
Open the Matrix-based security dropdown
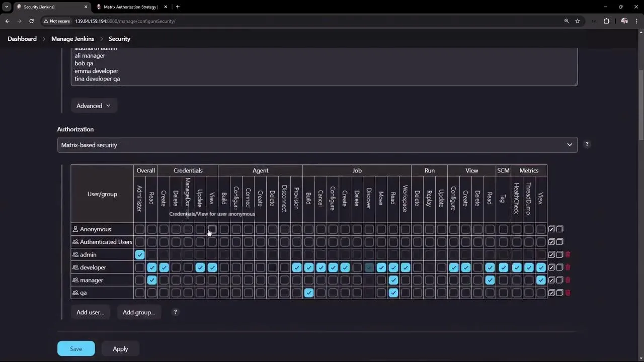317,145
